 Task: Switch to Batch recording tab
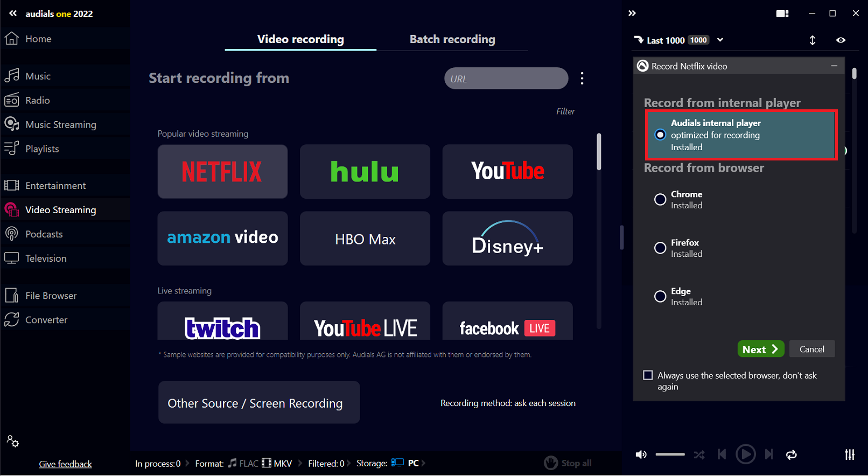click(452, 39)
